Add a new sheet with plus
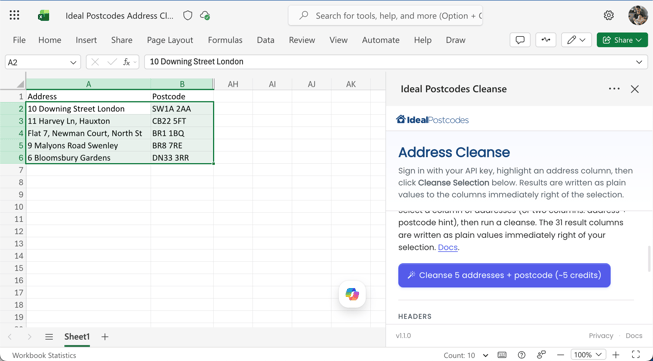Viewport: 653px width, 361px height. pos(105,337)
